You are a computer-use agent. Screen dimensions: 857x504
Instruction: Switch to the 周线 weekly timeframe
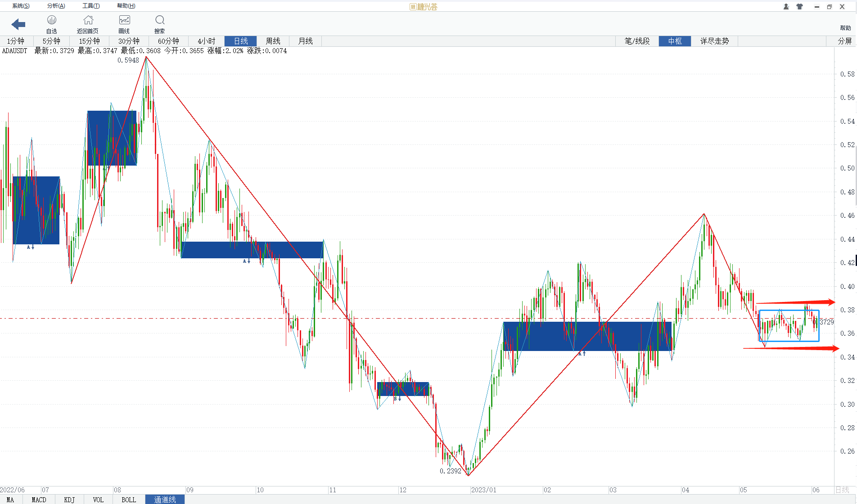point(273,41)
